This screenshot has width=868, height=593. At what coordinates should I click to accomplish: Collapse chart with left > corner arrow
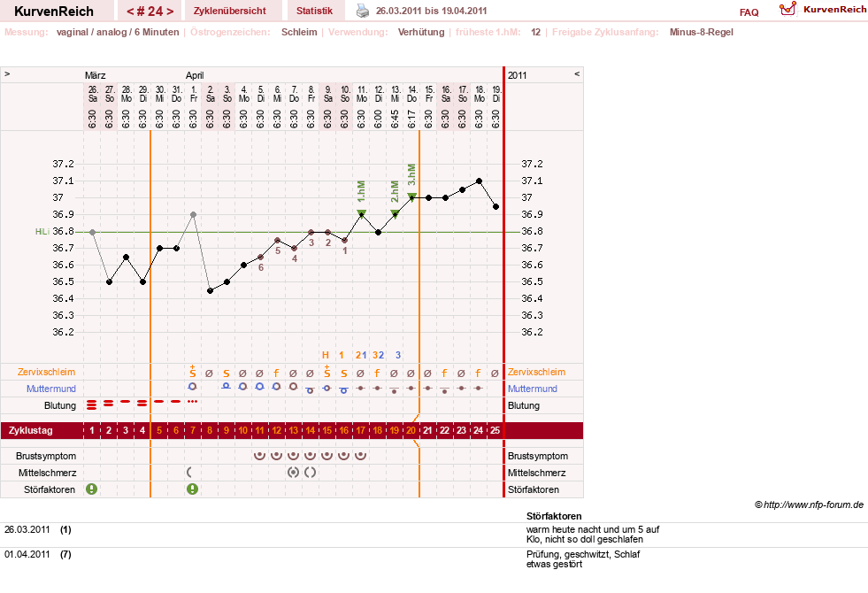coord(7,74)
